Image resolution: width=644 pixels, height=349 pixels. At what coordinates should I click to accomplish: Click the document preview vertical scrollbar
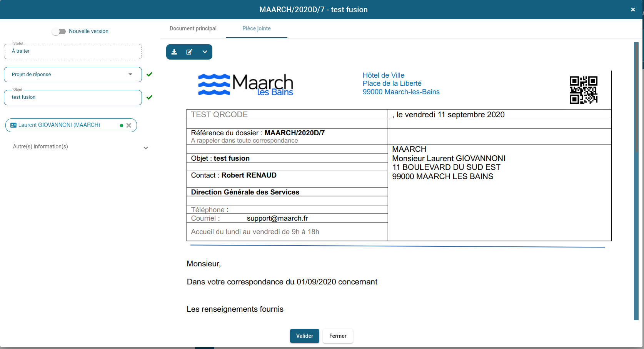(x=636, y=181)
